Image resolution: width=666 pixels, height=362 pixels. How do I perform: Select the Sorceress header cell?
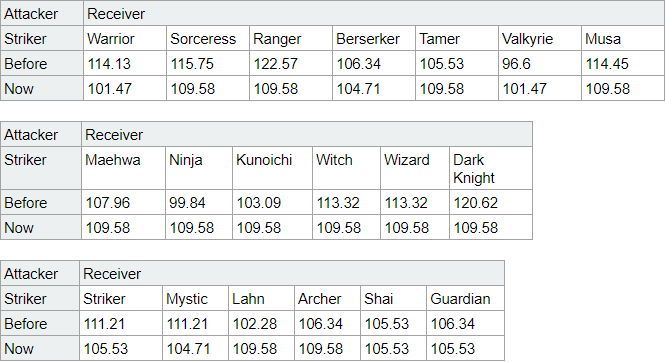coord(208,39)
